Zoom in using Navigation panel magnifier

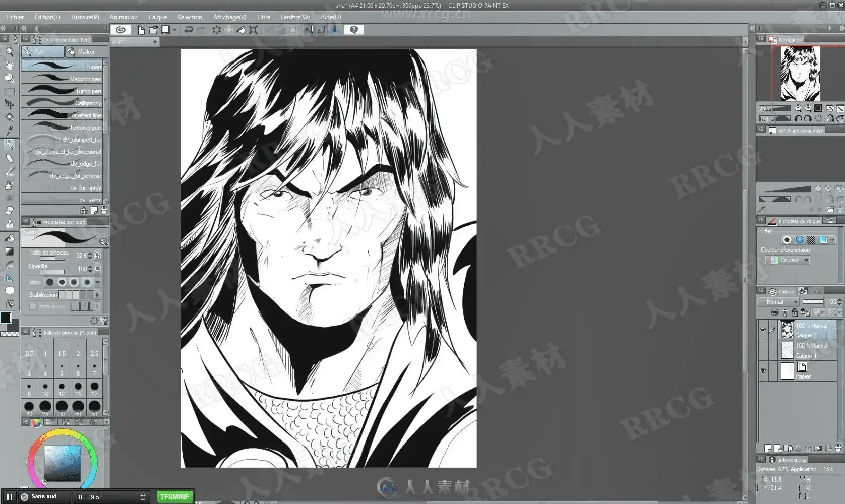(x=808, y=108)
